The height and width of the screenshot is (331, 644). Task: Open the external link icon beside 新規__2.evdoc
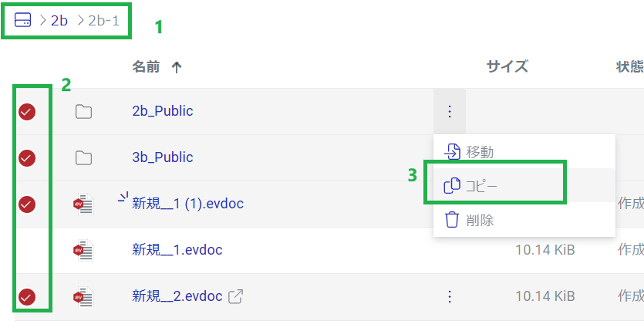(236, 296)
